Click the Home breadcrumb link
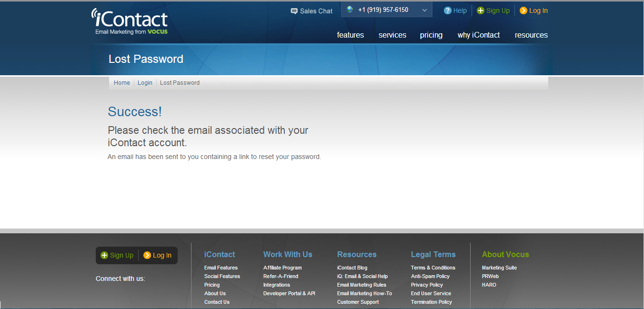Image resolution: width=644 pixels, height=309 pixels. click(x=121, y=82)
